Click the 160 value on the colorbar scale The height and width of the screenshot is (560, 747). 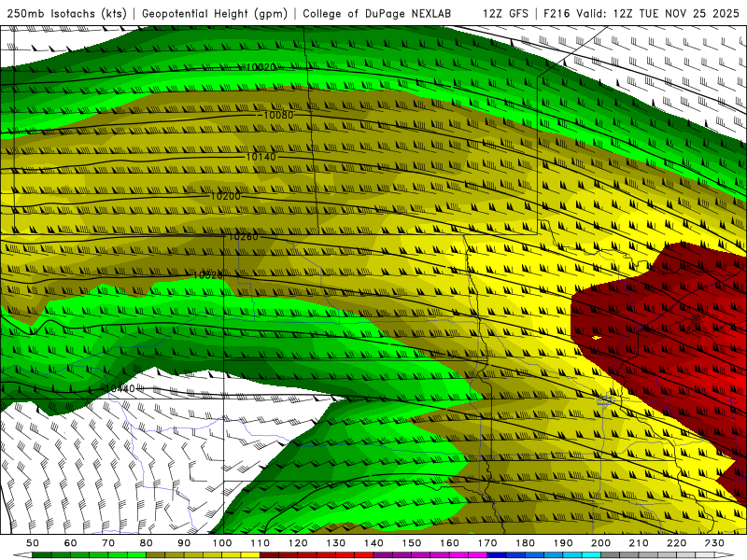(449, 543)
